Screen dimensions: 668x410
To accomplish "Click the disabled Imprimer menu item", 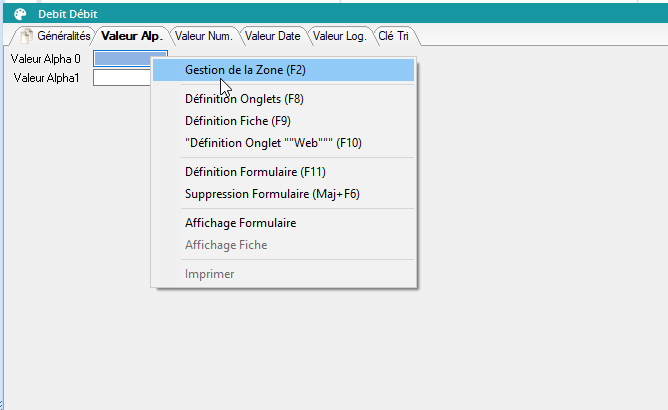I will coord(210,274).
